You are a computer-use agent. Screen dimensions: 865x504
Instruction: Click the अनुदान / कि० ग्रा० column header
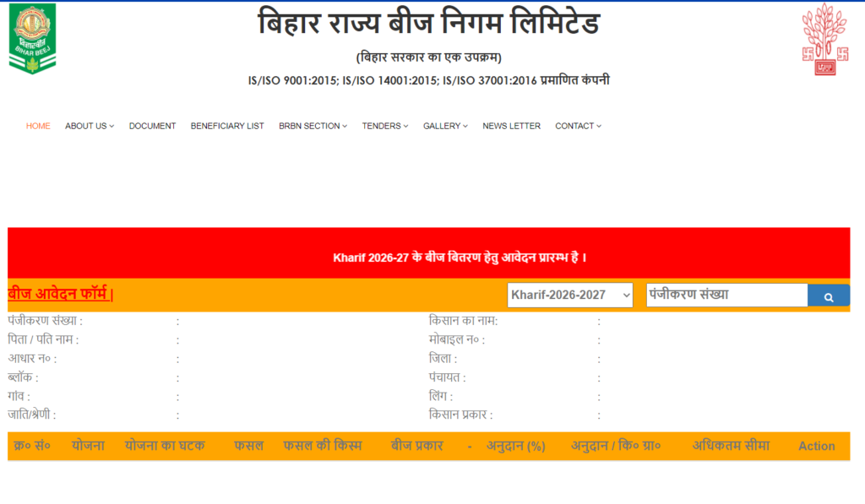pos(616,446)
